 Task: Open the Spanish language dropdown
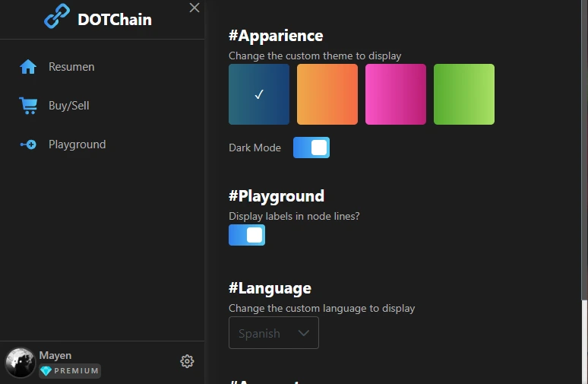click(273, 332)
